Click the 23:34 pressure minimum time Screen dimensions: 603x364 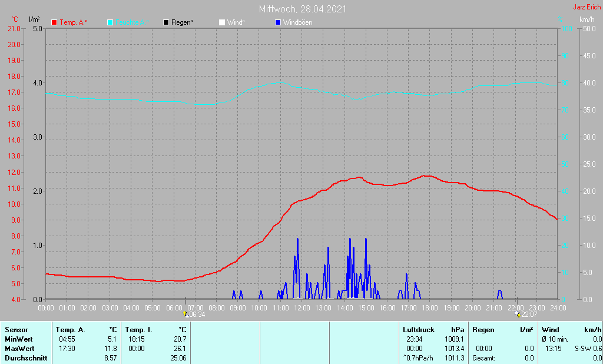click(x=414, y=339)
